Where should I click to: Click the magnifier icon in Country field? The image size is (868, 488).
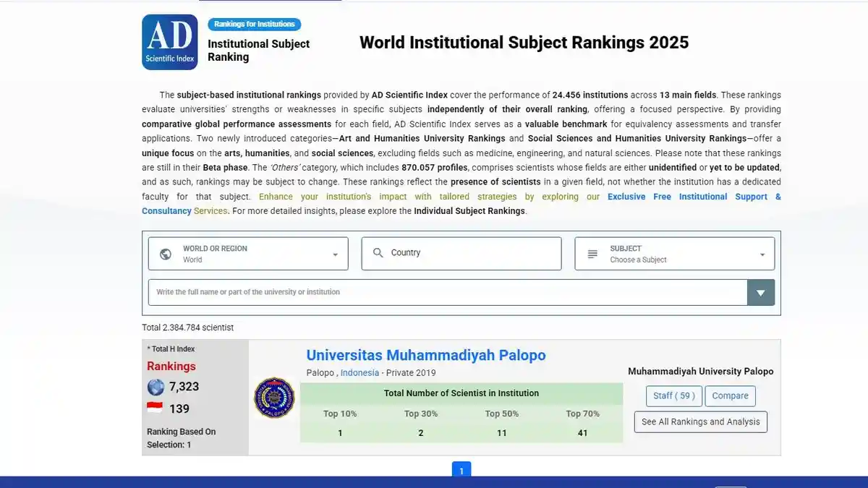pyautogui.click(x=378, y=253)
